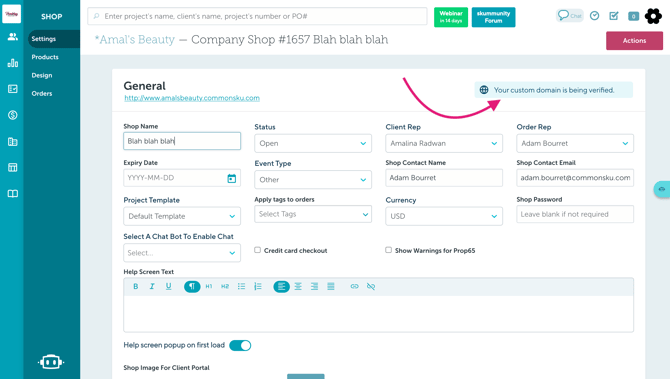The height and width of the screenshot is (379, 670).
Task: Click the company logo in top corner
Action: tap(12, 14)
